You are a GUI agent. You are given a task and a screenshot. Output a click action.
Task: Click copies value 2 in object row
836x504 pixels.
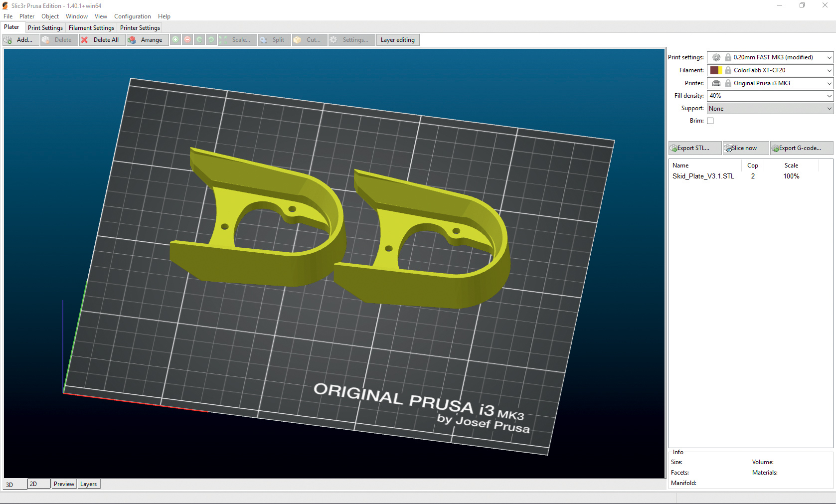point(753,176)
